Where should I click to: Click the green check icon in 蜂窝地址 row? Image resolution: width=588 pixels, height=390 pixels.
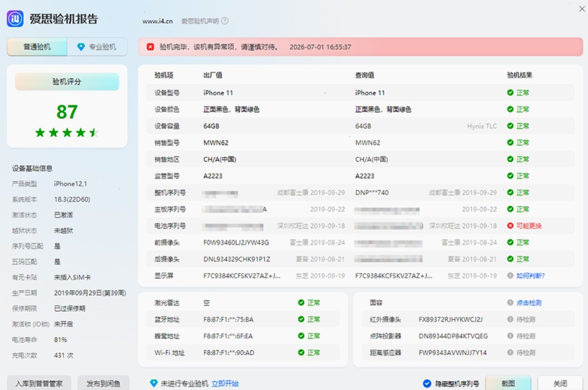tap(301, 336)
